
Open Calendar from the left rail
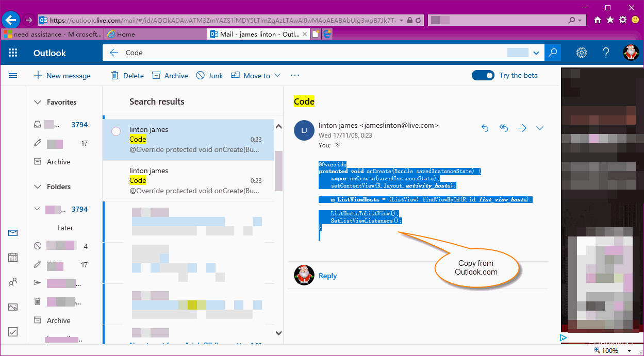[13, 258]
